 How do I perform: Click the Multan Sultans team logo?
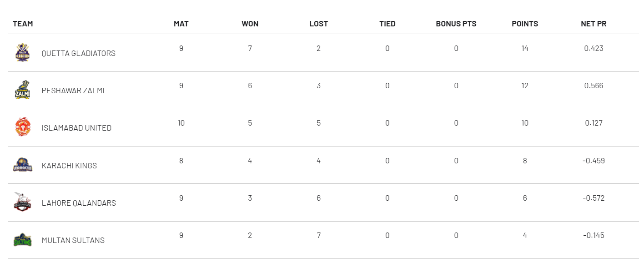[x=22, y=240]
